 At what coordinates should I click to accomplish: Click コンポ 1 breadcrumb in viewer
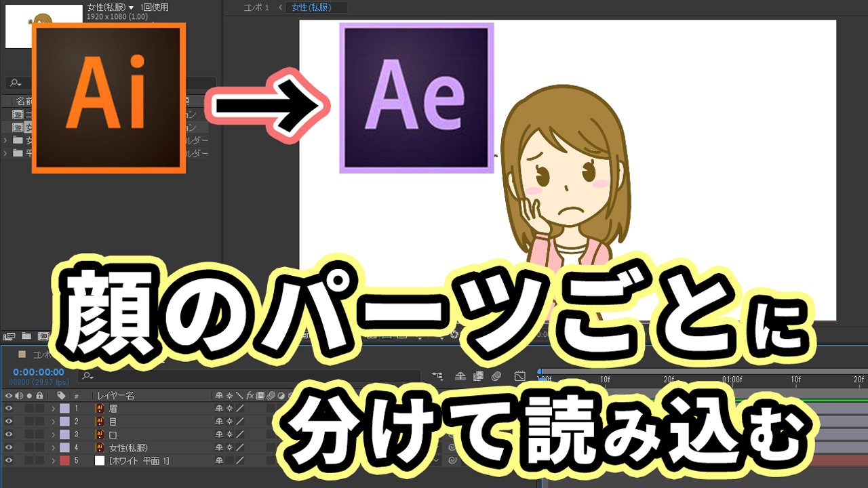[256, 7]
